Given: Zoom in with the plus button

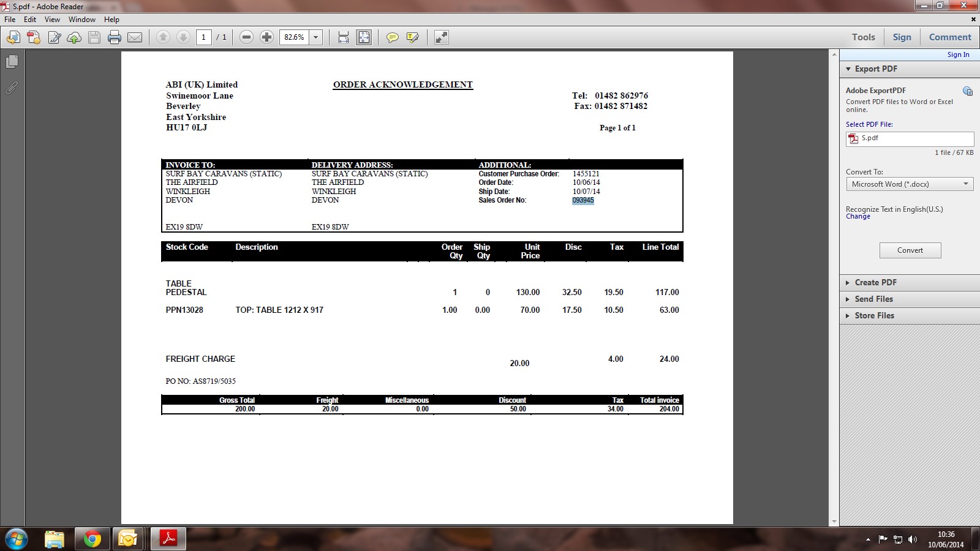Looking at the screenshot, I should coord(266,37).
